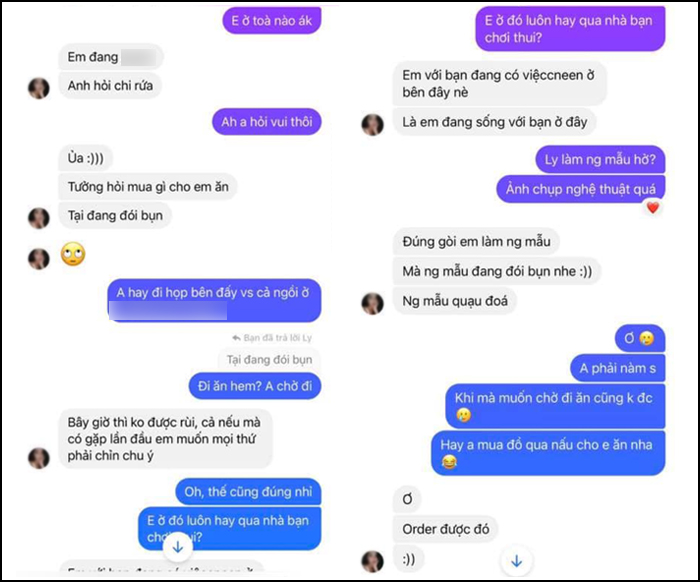Select message 'Order được đó'

[x=446, y=529]
